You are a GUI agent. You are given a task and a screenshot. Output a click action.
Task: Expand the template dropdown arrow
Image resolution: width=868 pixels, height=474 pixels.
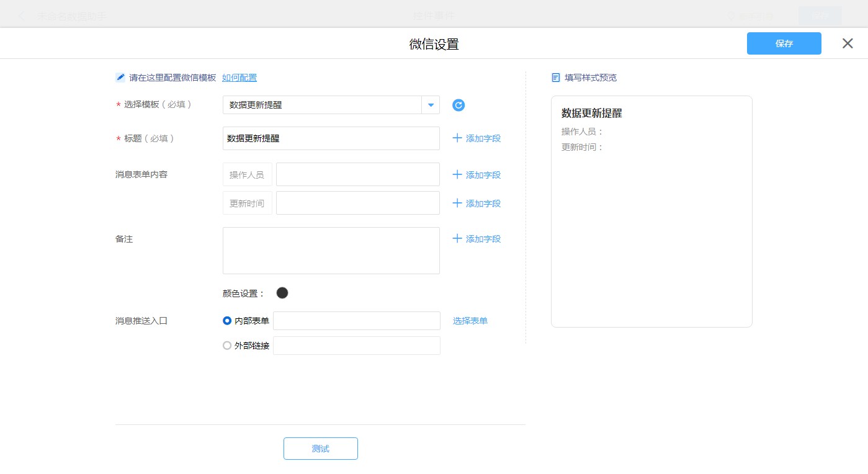pyautogui.click(x=431, y=105)
